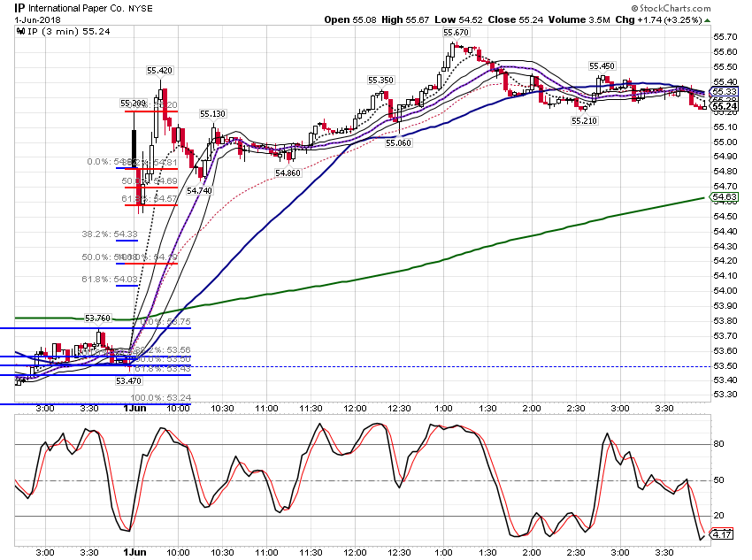Image resolution: width=752 pixels, height=560 pixels.
Task: Select the 61.8%: 54.03 Fibonacci label
Action: click(x=110, y=279)
